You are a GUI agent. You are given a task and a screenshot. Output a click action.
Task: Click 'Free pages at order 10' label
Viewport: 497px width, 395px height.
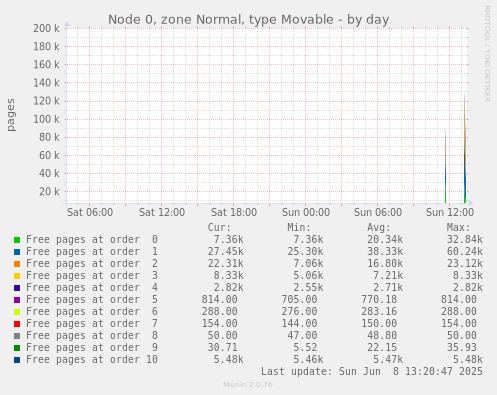[92, 360]
